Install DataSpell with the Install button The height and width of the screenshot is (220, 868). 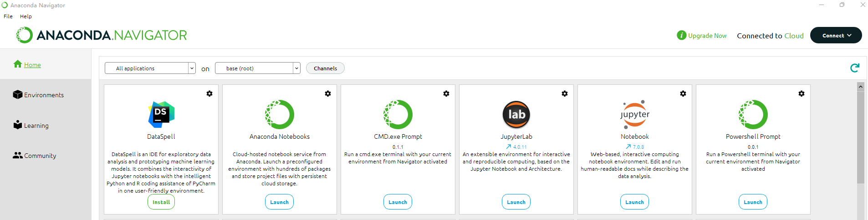point(161,202)
